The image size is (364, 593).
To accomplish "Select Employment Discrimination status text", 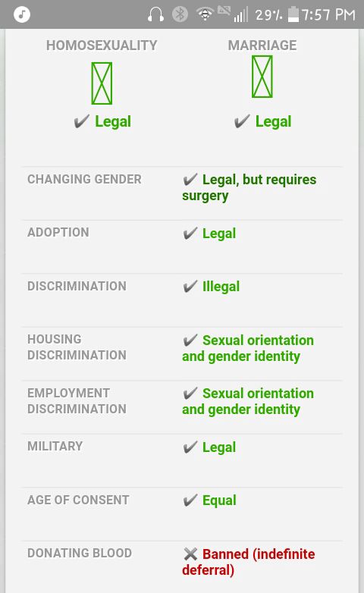I will [x=248, y=401].
